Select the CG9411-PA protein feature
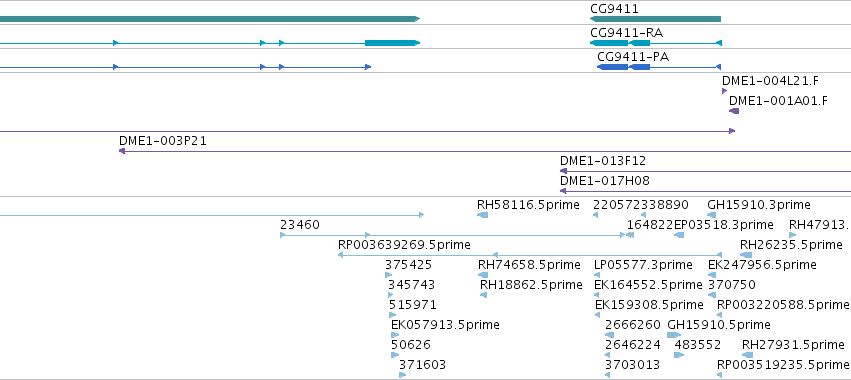The width and height of the screenshot is (851, 380). click(659, 67)
